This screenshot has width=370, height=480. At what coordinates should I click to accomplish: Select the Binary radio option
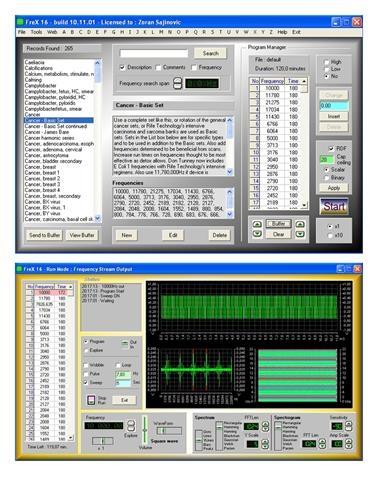(x=326, y=178)
